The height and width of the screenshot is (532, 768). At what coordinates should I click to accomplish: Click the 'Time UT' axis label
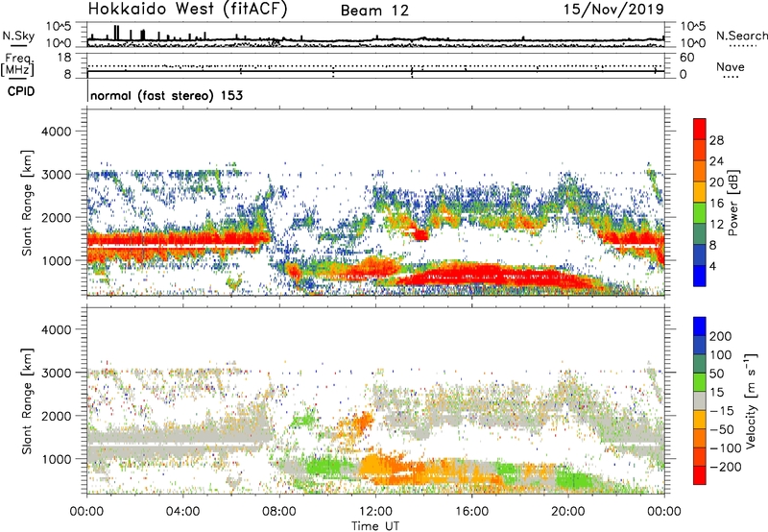click(375, 526)
